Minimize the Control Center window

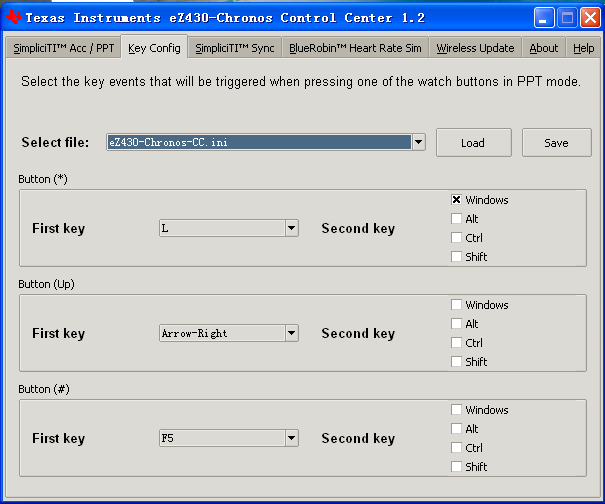pyautogui.click(x=543, y=18)
